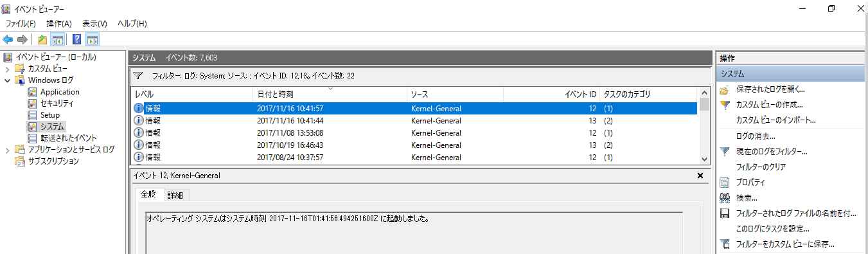868x254 pixels.
Task: Switch to the 詳細 tab
Action: tap(175, 195)
